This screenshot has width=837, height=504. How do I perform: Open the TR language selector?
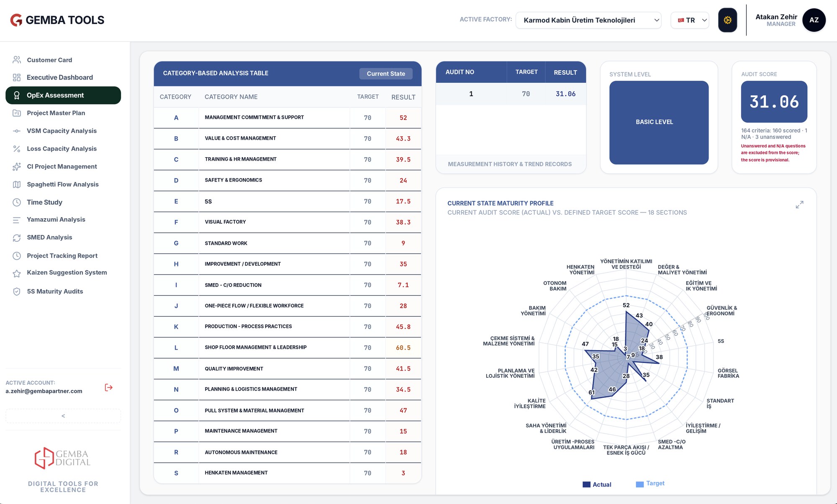pyautogui.click(x=690, y=20)
